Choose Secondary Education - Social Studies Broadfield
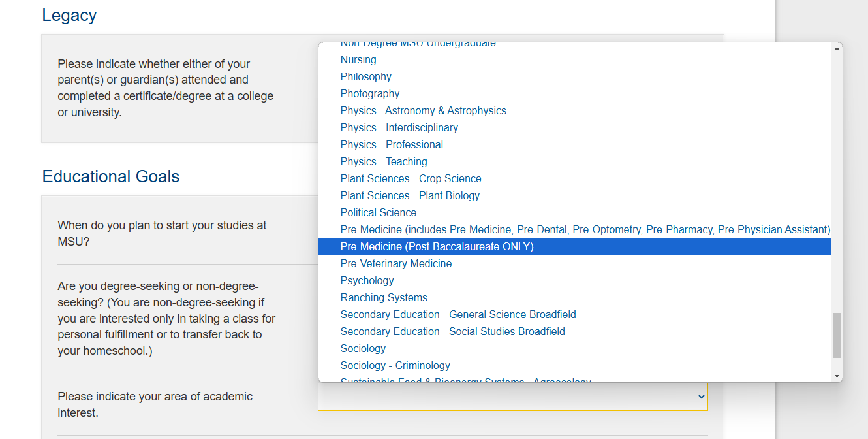Screen dimensions: 868x439 point(574,331)
